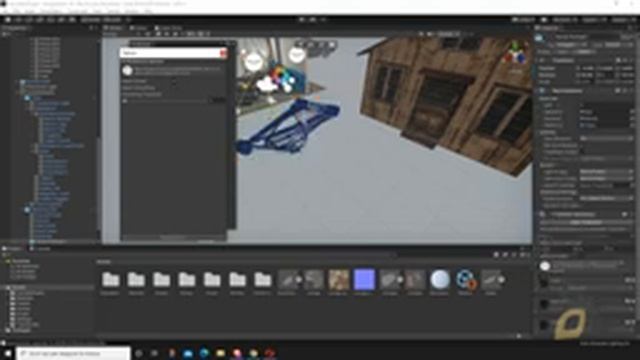This screenshot has height=360, width=640.
Task: Click the slider in the floating window
Action: [x=166, y=100]
